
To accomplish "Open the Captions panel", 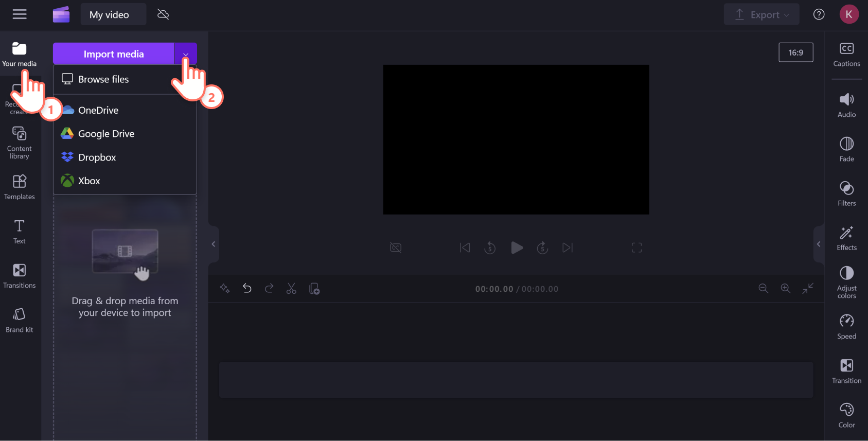I will click(846, 54).
